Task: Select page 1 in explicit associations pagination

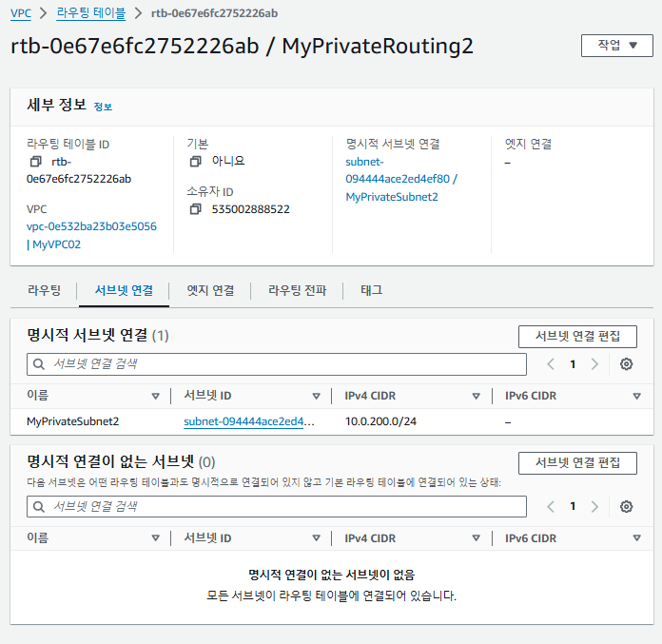Action: pyautogui.click(x=573, y=364)
